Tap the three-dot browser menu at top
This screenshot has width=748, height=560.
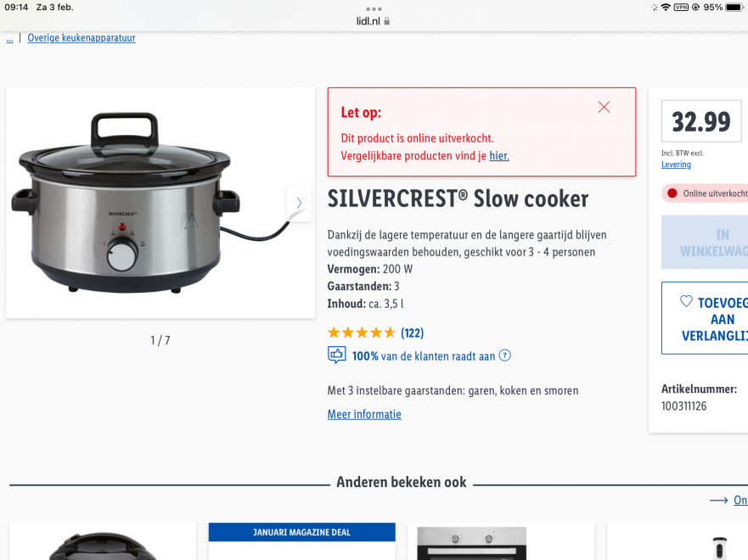coord(374,9)
